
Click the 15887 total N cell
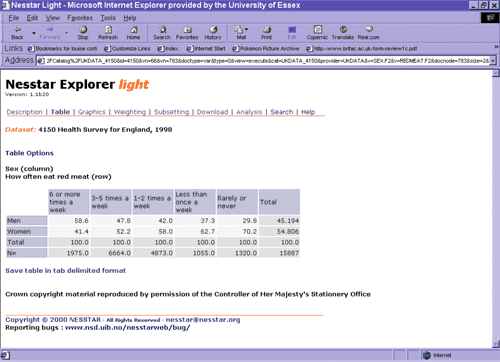tap(279, 253)
